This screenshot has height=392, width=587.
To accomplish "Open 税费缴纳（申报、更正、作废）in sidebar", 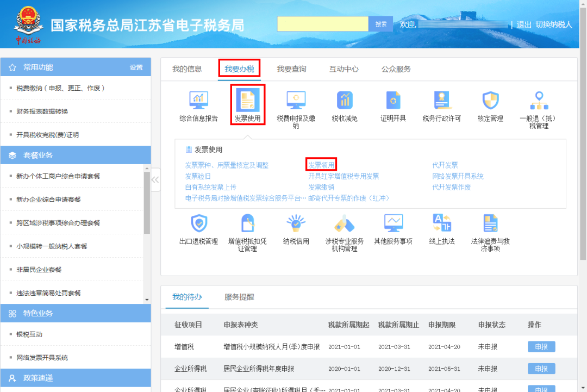I will 60,89.
